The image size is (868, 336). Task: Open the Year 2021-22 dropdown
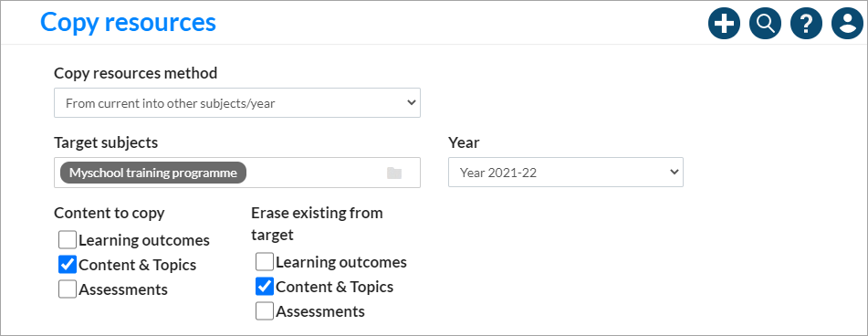[566, 173]
